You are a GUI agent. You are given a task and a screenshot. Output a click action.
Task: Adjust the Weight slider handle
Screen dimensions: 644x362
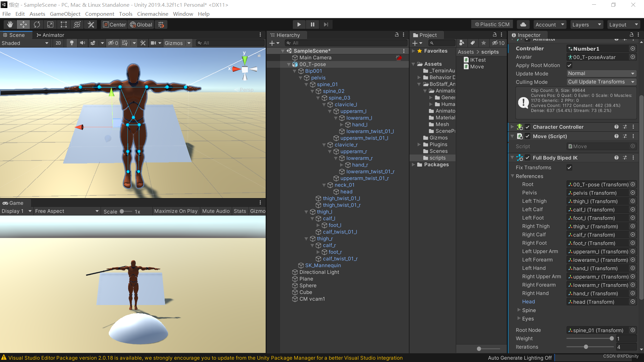pos(611,339)
